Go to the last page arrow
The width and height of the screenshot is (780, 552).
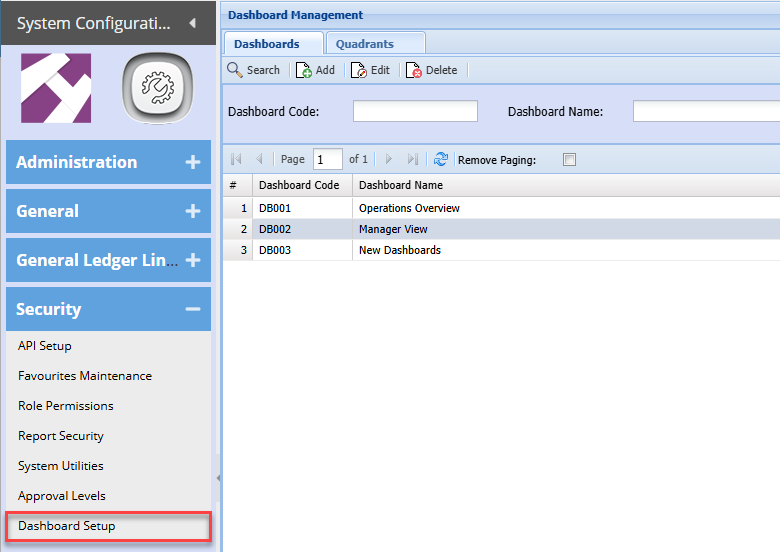coord(413,159)
